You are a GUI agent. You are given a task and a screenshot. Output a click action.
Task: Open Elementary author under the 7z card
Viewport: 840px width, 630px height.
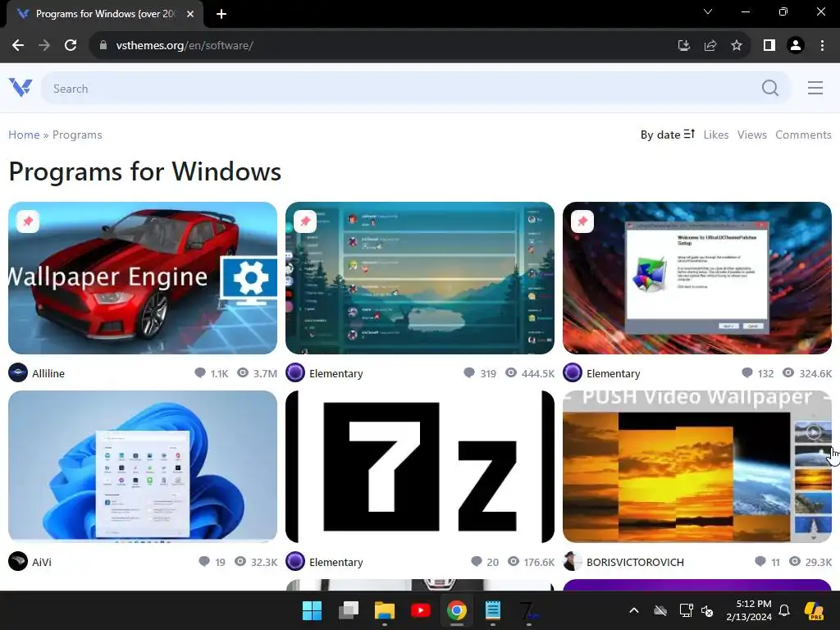tap(336, 562)
